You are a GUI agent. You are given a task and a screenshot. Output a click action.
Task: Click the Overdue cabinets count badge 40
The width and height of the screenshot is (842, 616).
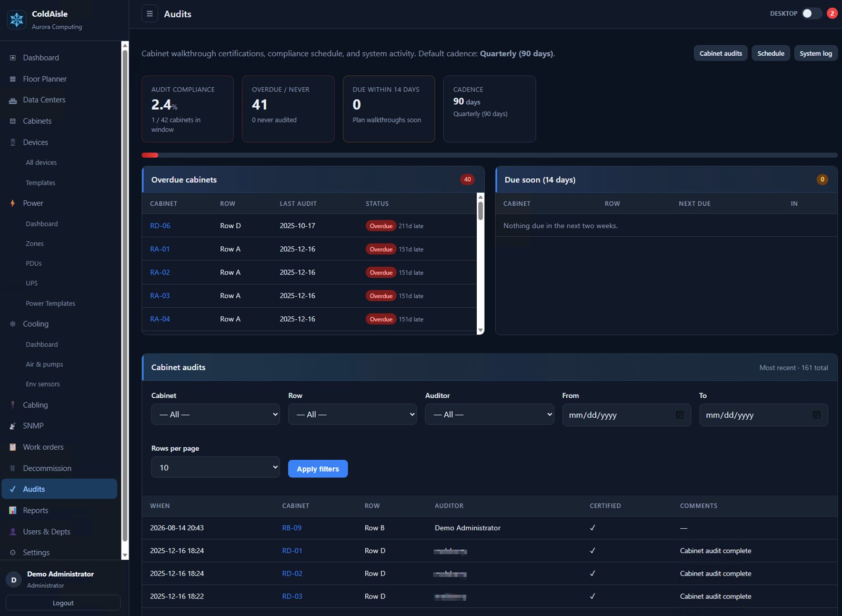pos(467,179)
